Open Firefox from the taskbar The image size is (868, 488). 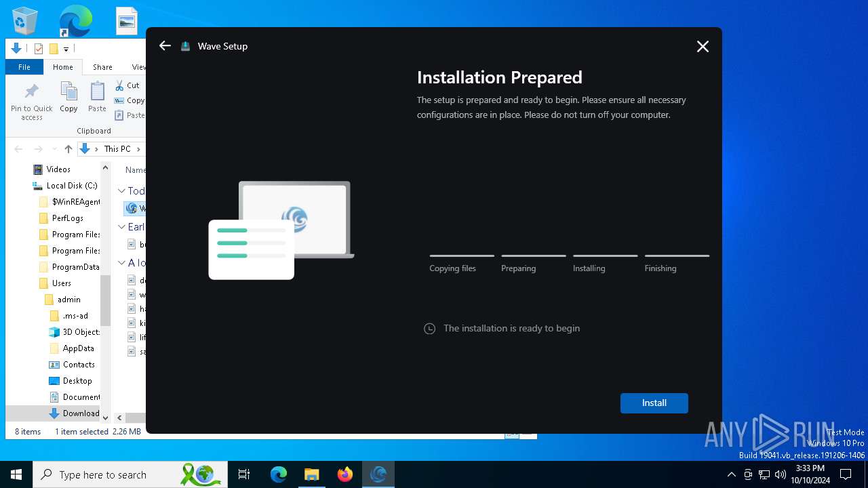click(345, 474)
